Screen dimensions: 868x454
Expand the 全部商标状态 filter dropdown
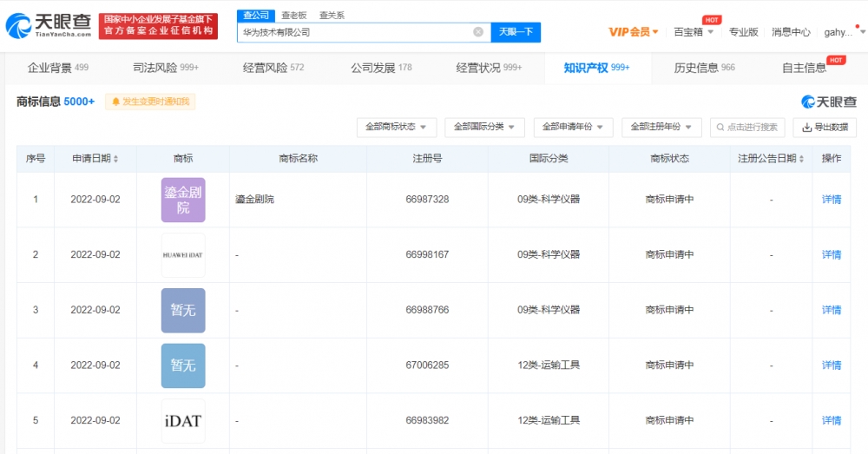tap(397, 128)
